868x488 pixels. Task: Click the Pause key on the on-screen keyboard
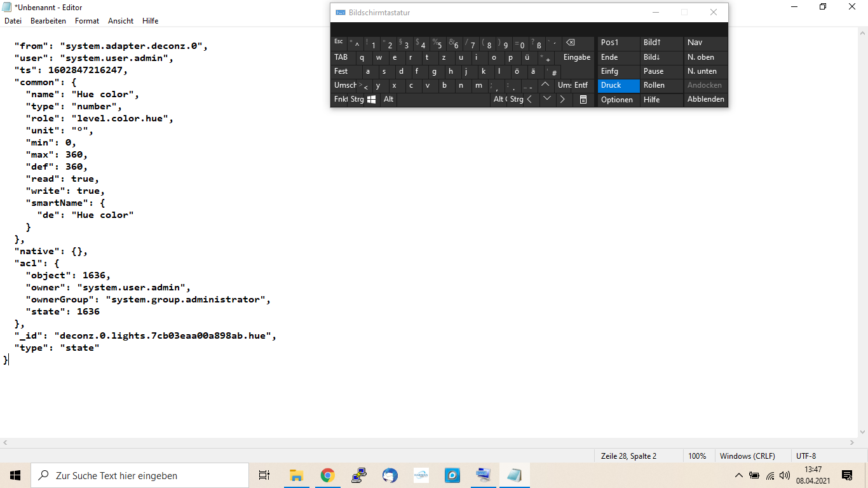click(661, 71)
